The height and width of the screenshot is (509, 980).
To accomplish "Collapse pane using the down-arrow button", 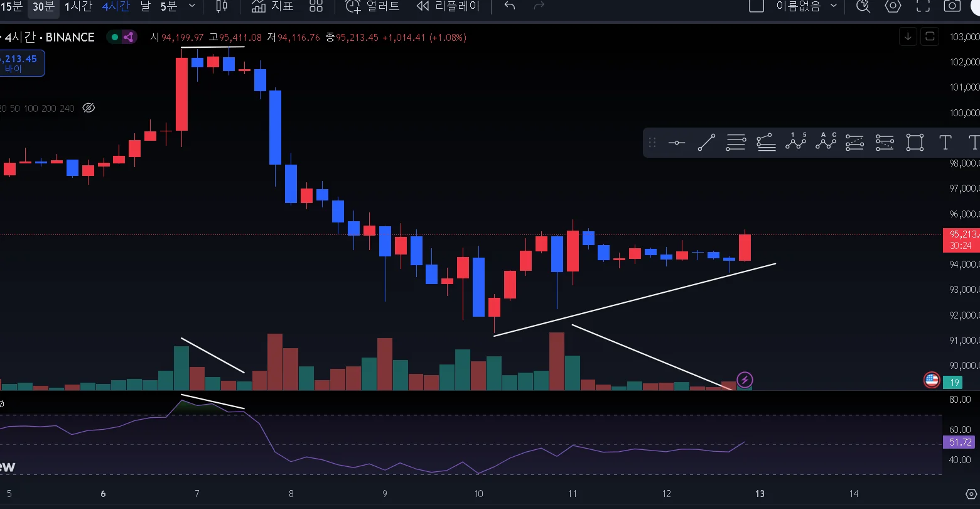I will pyautogui.click(x=908, y=36).
